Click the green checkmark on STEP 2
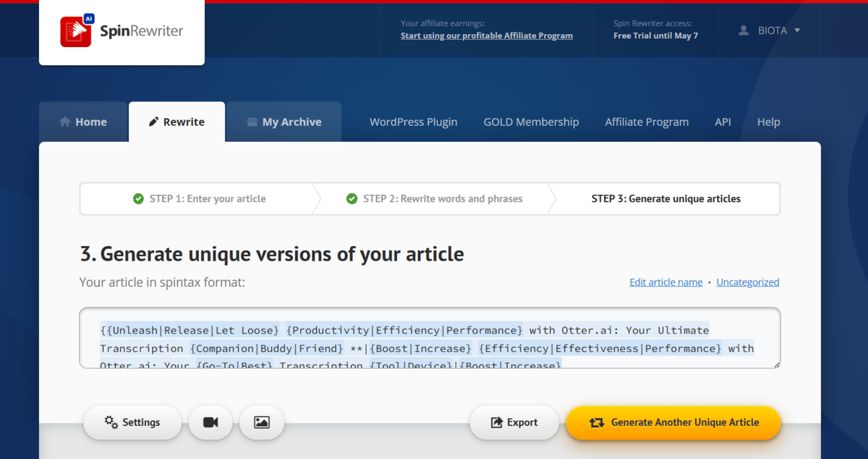The image size is (868, 459). point(351,199)
